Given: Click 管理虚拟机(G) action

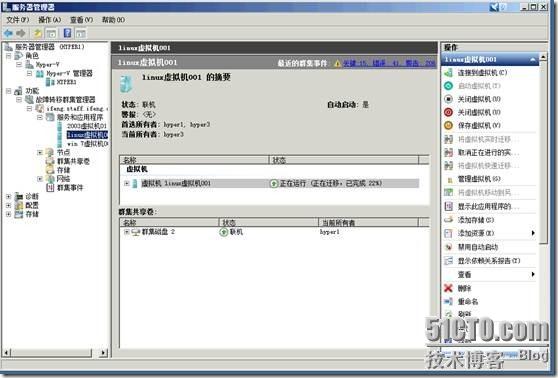Looking at the screenshot, I should click(479, 179).
